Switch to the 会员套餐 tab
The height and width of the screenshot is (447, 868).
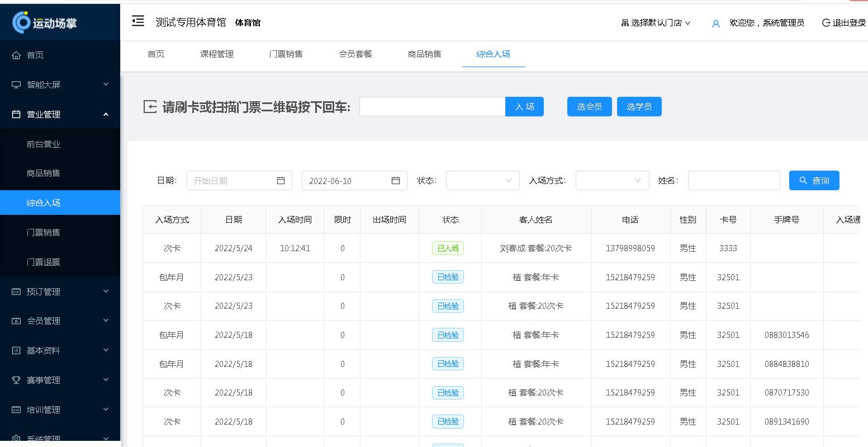(x=355, y=54)
